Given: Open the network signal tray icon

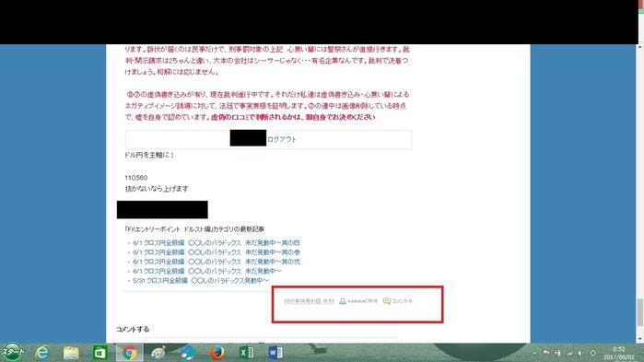Looking at the screenshot, I should [569, 353].
